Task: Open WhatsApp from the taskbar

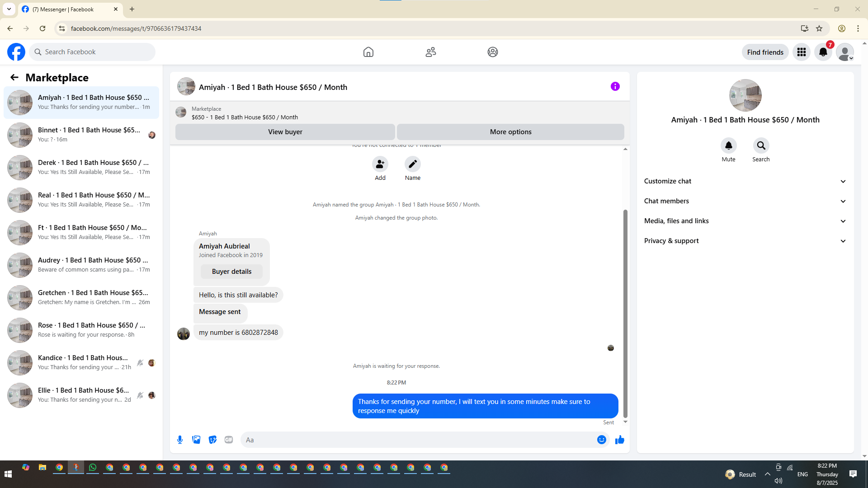Action: click(x=93, y=468)
